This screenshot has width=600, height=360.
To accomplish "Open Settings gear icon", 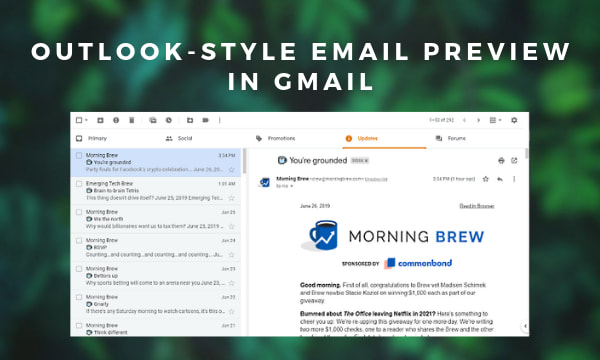I will pyautogui.click(x=514, y=120).
